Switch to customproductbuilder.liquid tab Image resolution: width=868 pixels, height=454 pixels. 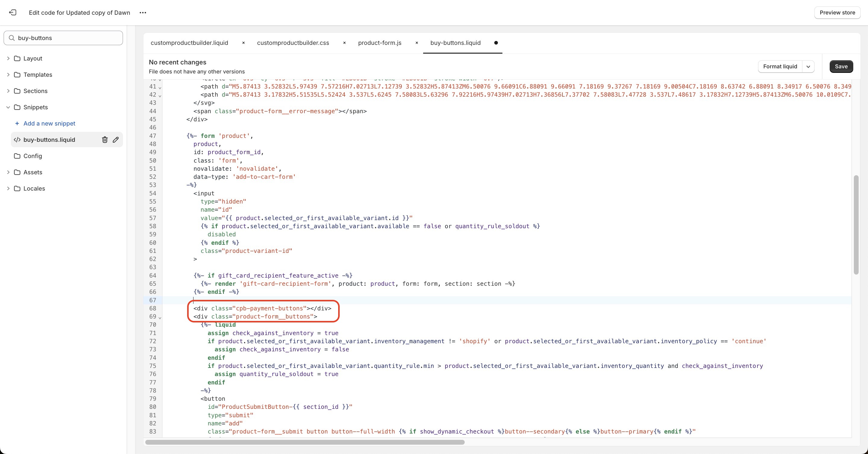pyautogui.click(x=189, y=43)
